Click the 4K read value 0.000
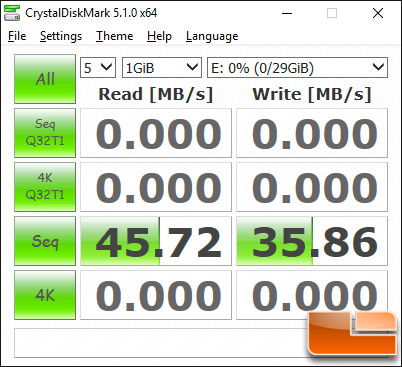Screen dimensions: 402x367 point(156,295)
